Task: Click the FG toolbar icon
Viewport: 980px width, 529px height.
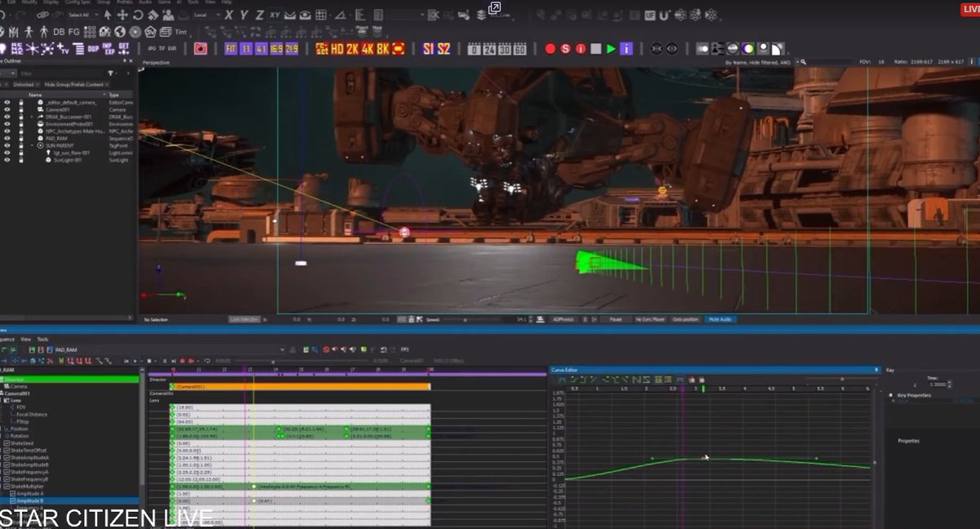Action: [74, 31]
